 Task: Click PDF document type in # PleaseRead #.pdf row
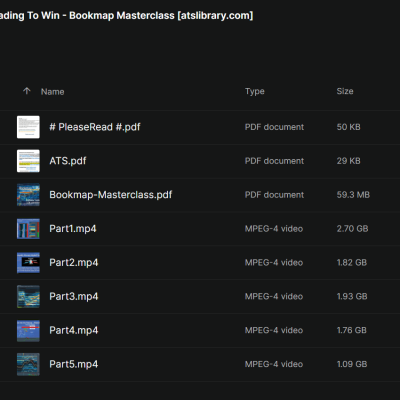[x=274, y=127]
